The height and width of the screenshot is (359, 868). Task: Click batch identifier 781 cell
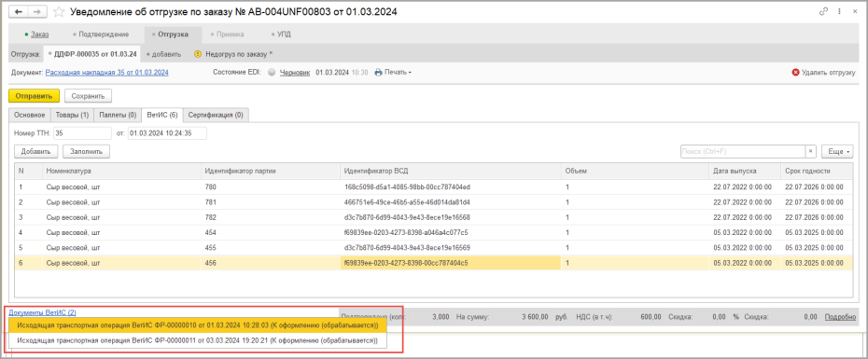[270, 202]
